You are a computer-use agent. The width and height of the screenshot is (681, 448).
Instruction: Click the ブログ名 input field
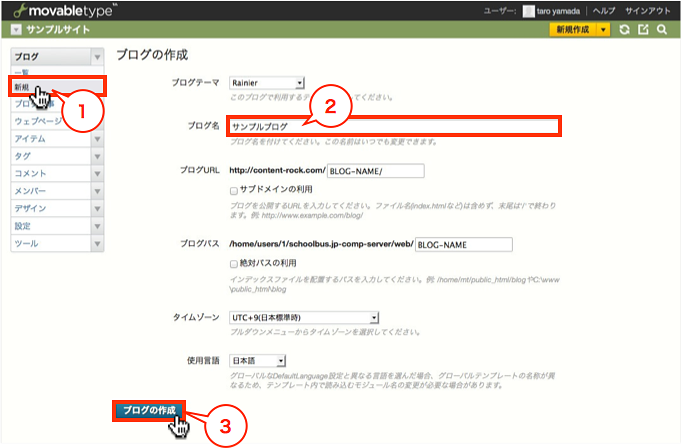(x=393, y=126)
